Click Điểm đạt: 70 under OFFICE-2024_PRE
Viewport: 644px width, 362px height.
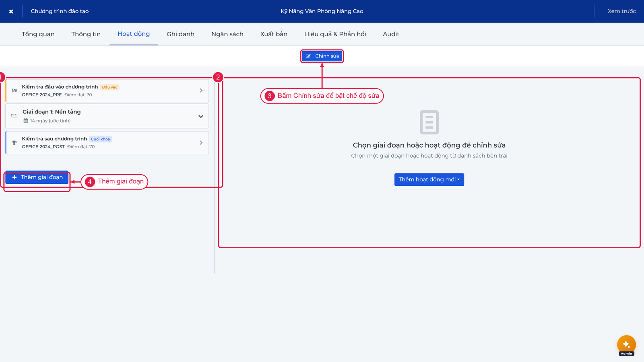click(x=78, y=95)
